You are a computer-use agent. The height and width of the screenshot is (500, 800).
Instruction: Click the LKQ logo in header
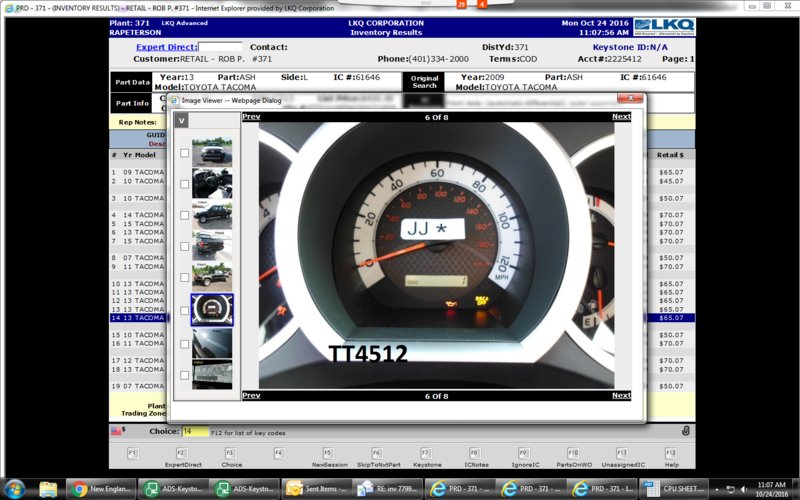coord(664,27)
